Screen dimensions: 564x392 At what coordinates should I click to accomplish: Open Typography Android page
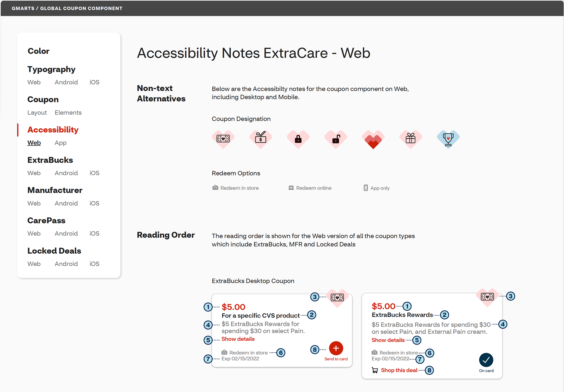point(66,82)
